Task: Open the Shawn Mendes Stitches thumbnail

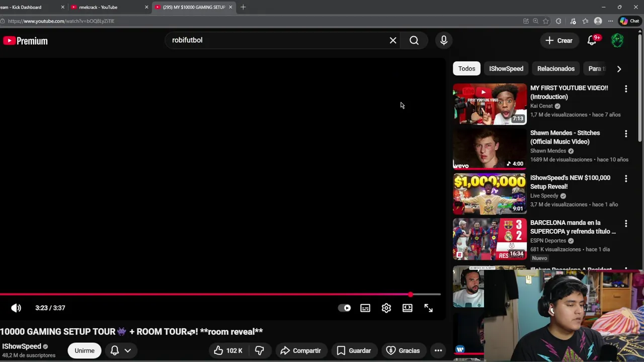Action: point(490,149)
